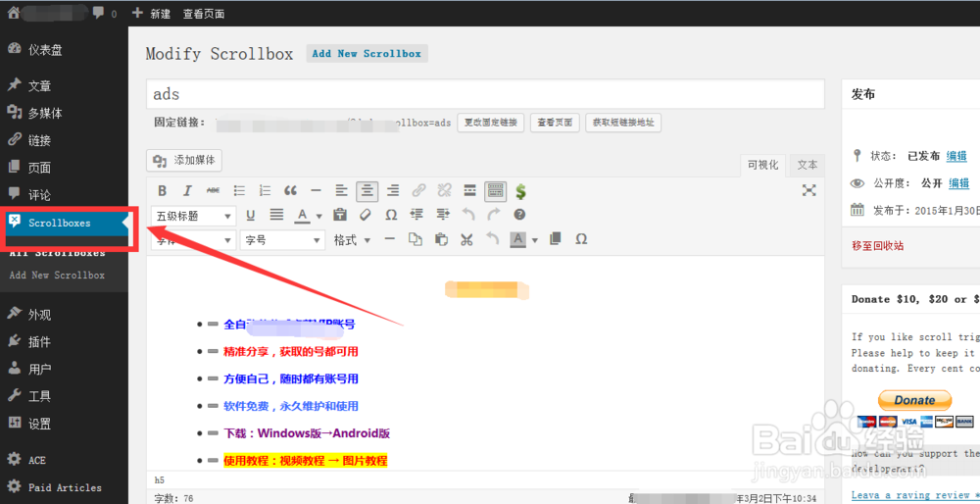Insert special character from second toolbar row
Viewport: 980px width, 504px height.
[x=391, y=215]
